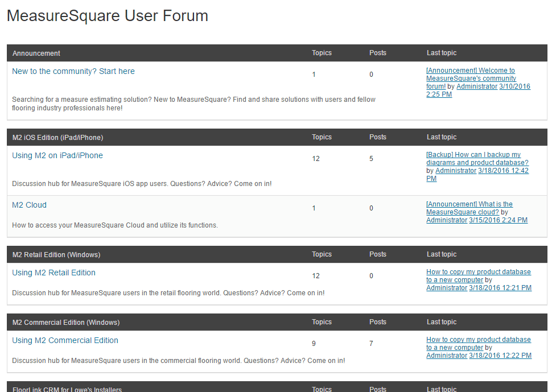Click the 3/18/2016 12:22 PM timestamp link
The image size is (556, 392).
pyautogui.click(x=500, y=356)
